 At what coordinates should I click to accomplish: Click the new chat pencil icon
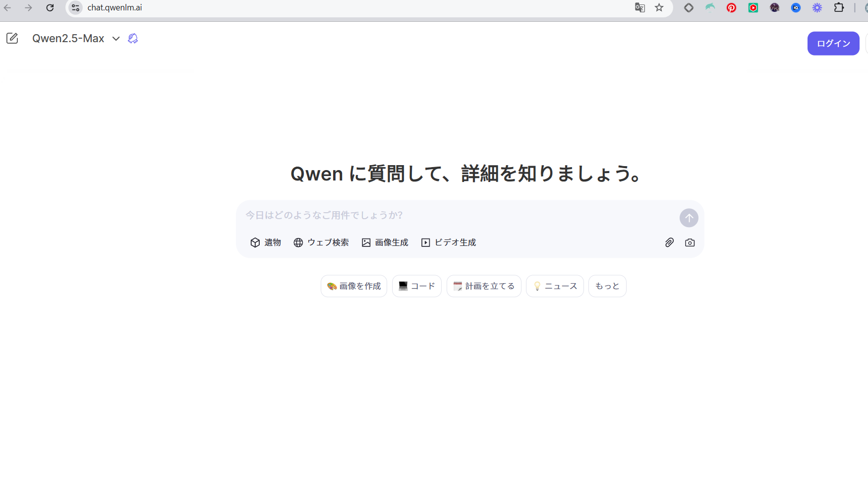pyautogui.click(x=12, y=38)
